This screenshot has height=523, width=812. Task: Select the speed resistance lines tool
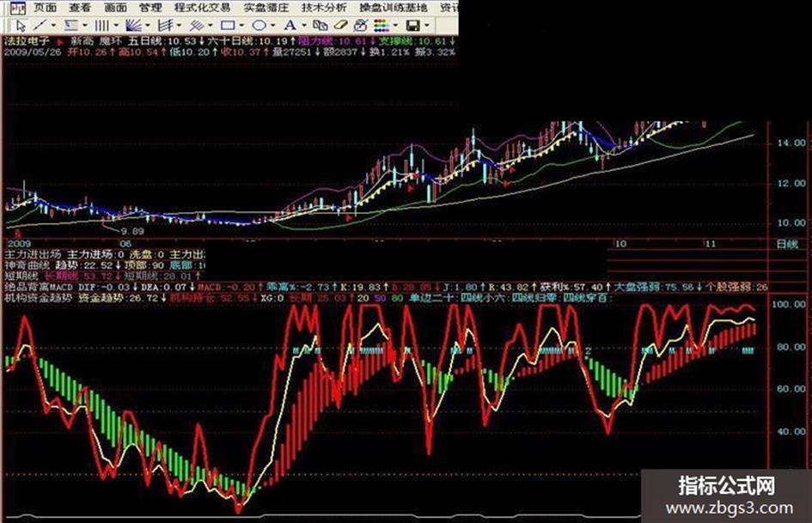(165, 25)
